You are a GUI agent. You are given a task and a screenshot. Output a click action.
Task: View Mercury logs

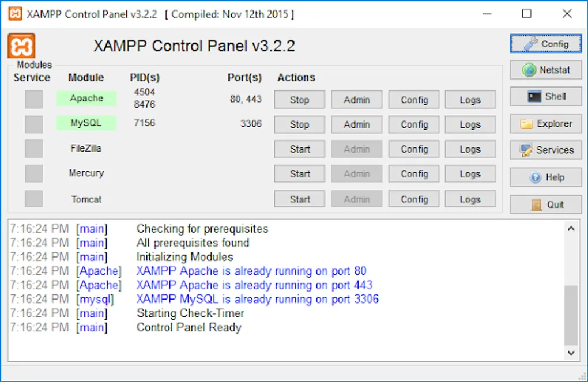pos(469,173)
